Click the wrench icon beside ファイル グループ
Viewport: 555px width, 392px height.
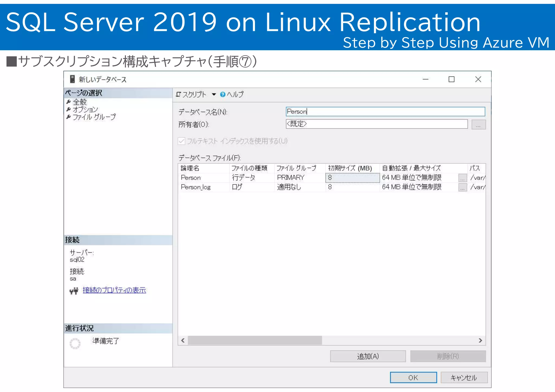pos(69,117)
